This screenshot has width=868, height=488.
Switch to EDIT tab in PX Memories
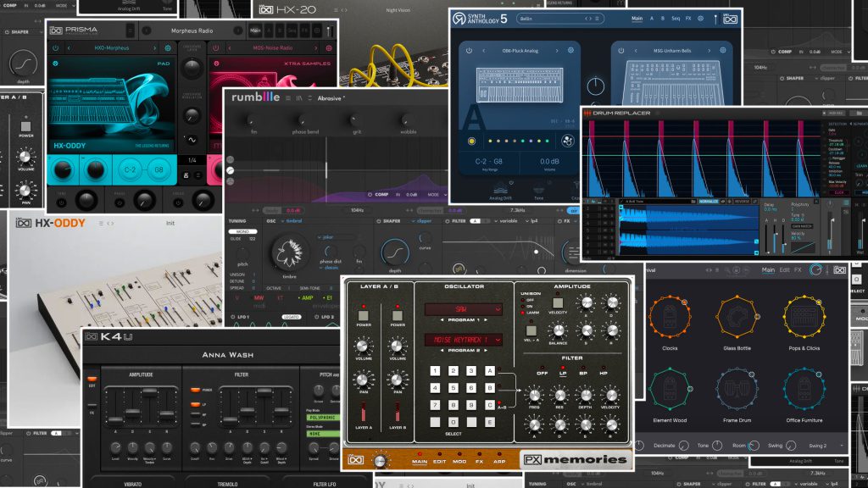pyautogui.click(x=440, y=460)
